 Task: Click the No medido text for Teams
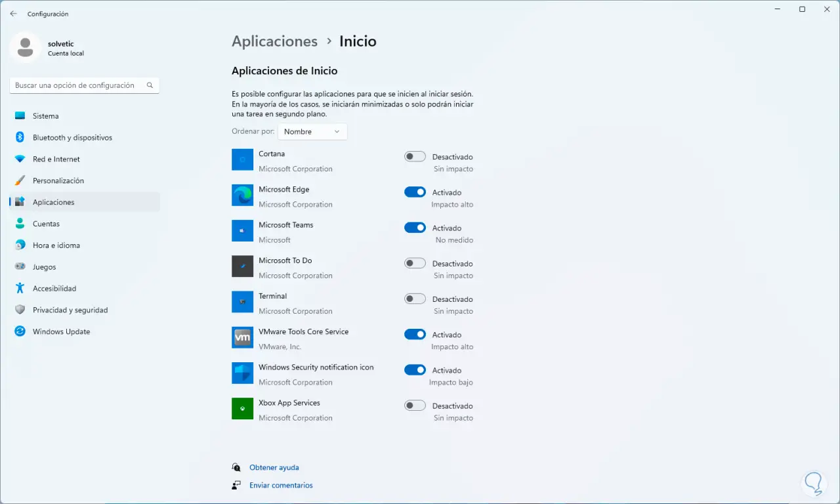(454, 240)
